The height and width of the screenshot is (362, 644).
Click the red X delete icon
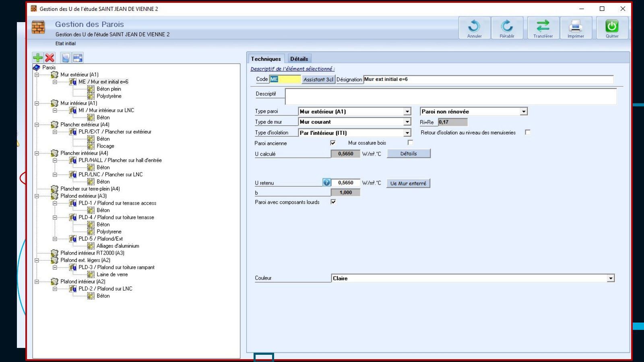pos(50,58)
